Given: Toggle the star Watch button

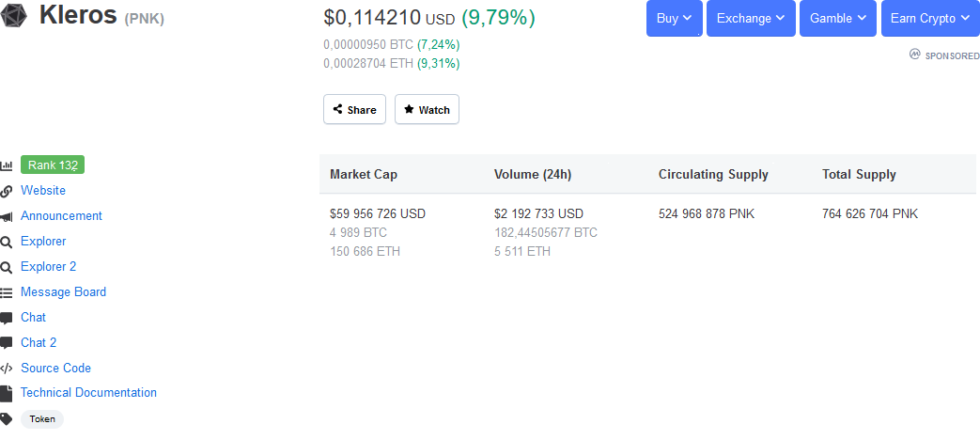Looking at the screenshot, I should pos(427,109).
